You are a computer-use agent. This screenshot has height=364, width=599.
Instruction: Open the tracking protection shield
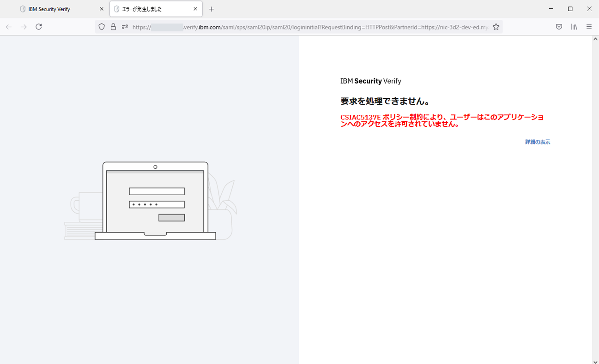click(102, 27)
